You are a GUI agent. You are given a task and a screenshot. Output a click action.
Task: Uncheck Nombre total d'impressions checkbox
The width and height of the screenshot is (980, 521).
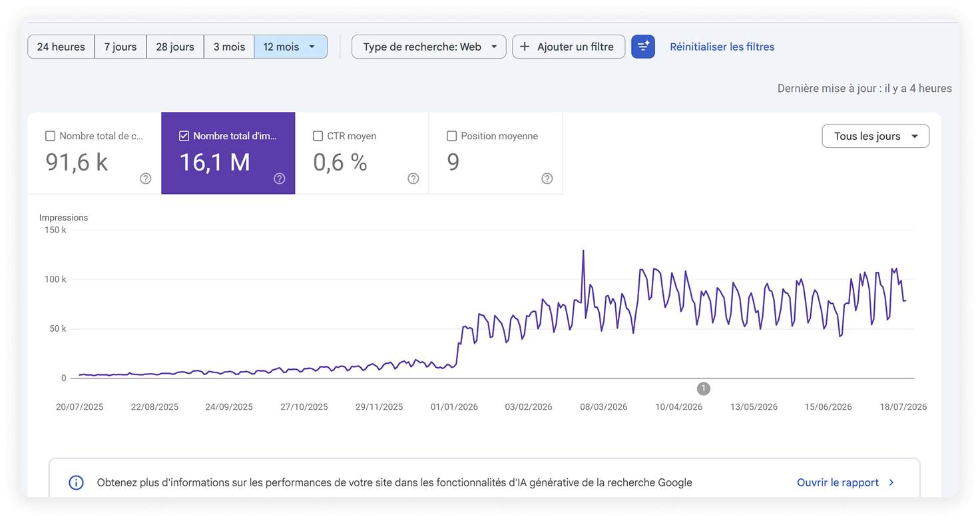click(184, 136)
